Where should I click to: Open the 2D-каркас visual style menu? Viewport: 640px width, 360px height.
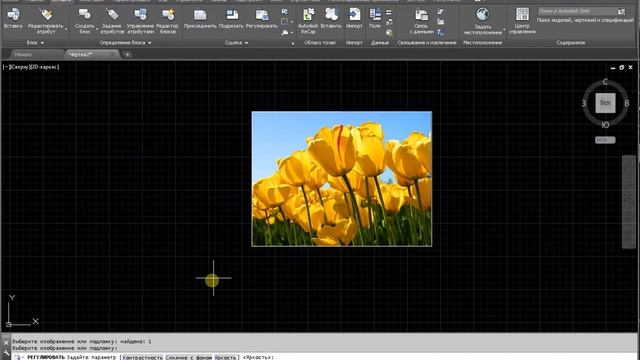point(43,67)
